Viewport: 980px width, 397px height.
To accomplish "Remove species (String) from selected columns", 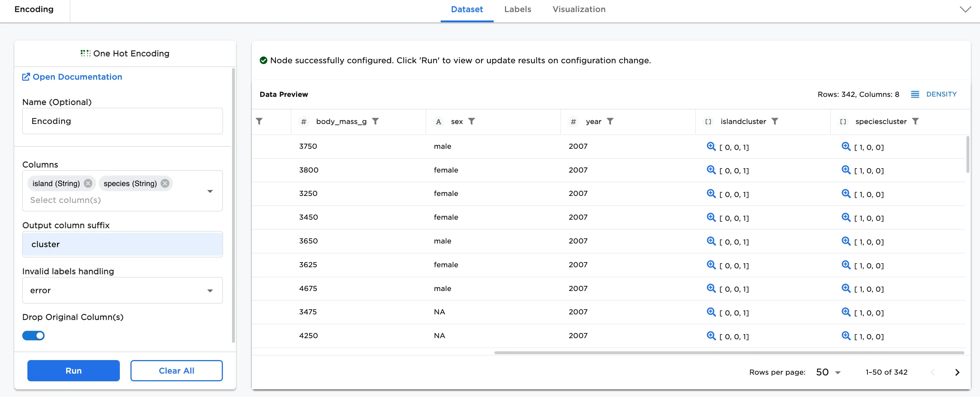I will point(165,184).
